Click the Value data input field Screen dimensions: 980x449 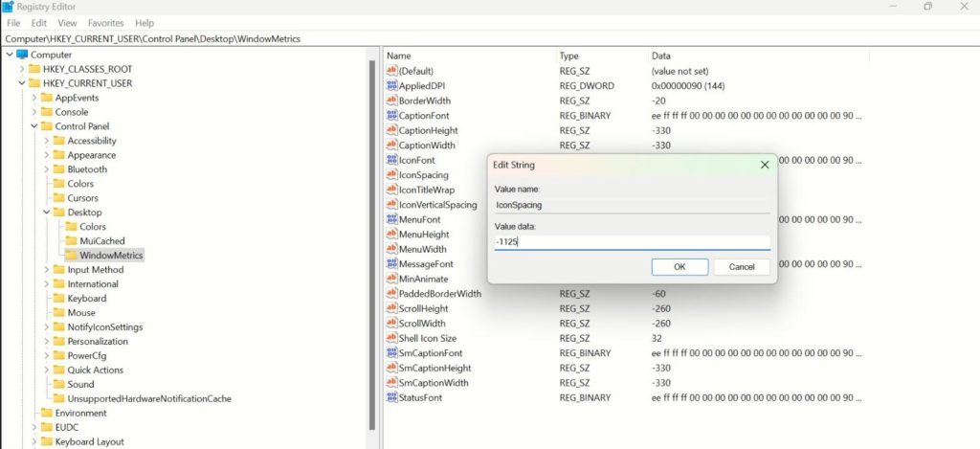tap(632, 242)
